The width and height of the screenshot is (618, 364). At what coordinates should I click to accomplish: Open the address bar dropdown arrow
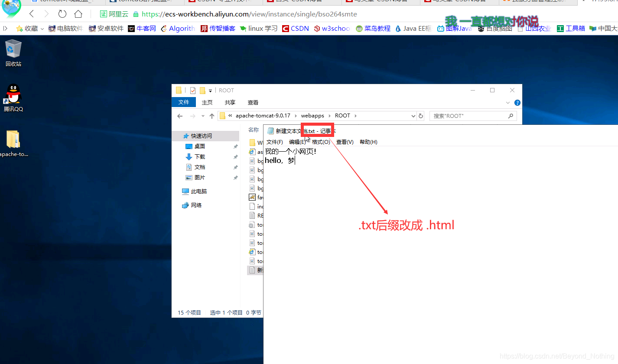[413, 116]
